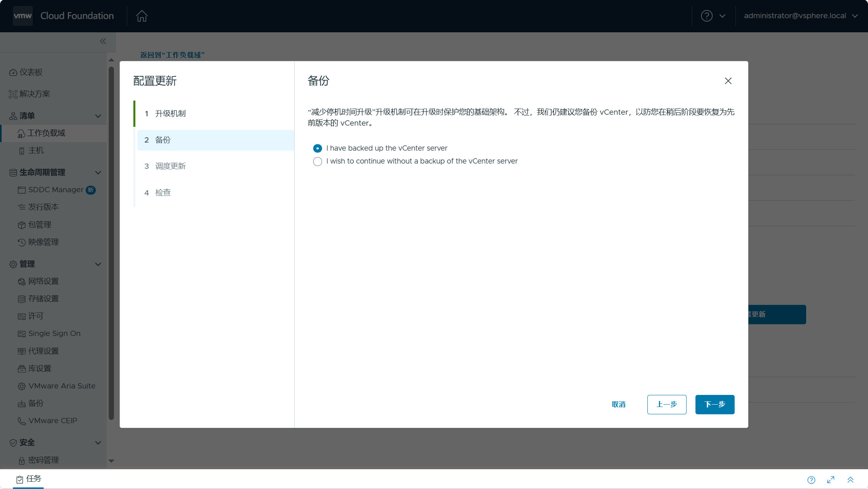Click the network settings (网络设置) icon
868x489 pixels.
22,282
